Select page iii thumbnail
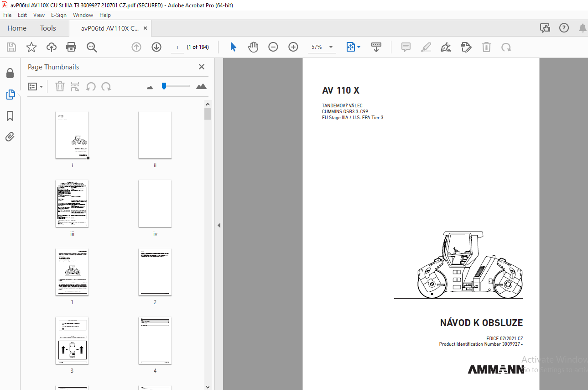This screenshot has height=390, width=588. [72, 204]
